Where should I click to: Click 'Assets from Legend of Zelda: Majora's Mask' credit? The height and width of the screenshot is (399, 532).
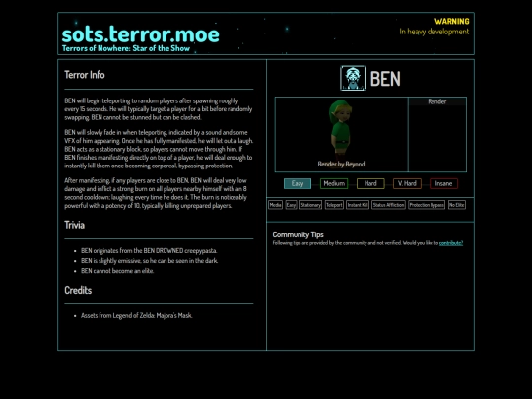136,315
